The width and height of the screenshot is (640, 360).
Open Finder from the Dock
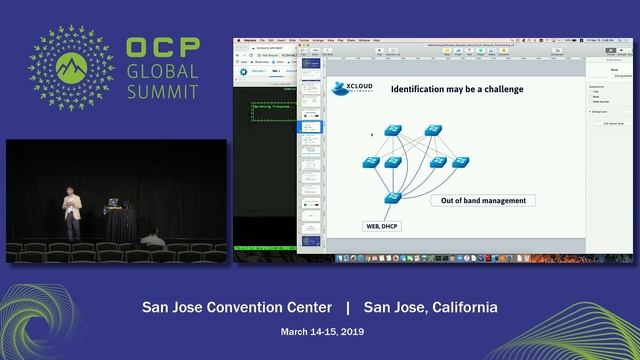pos(340,258)
